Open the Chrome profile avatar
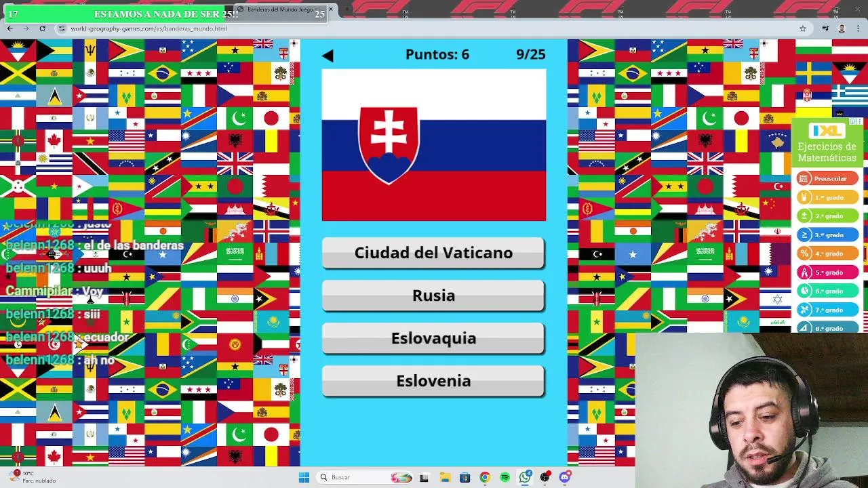The image size is (868, 488). [x=842, y=28]
